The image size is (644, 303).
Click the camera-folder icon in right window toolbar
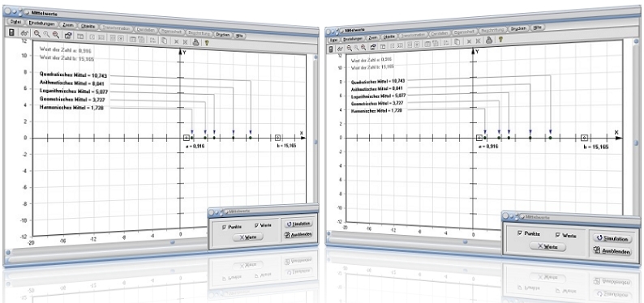coord(373,47)
